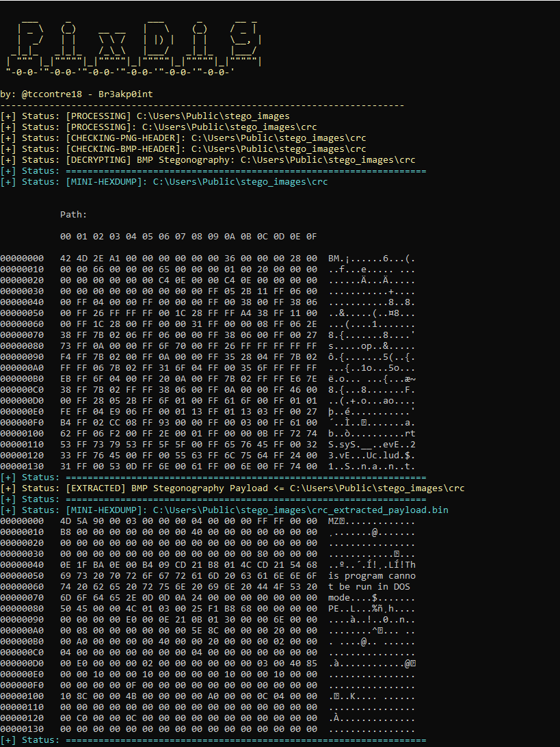Click the equals-sign separator line

(x=253, y=477)
